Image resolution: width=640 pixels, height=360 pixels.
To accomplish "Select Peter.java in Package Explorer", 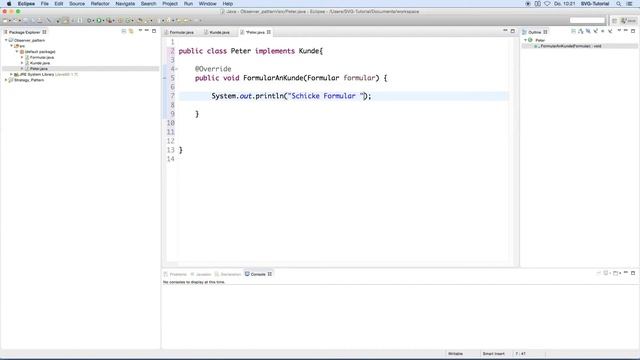I will 38,69.
